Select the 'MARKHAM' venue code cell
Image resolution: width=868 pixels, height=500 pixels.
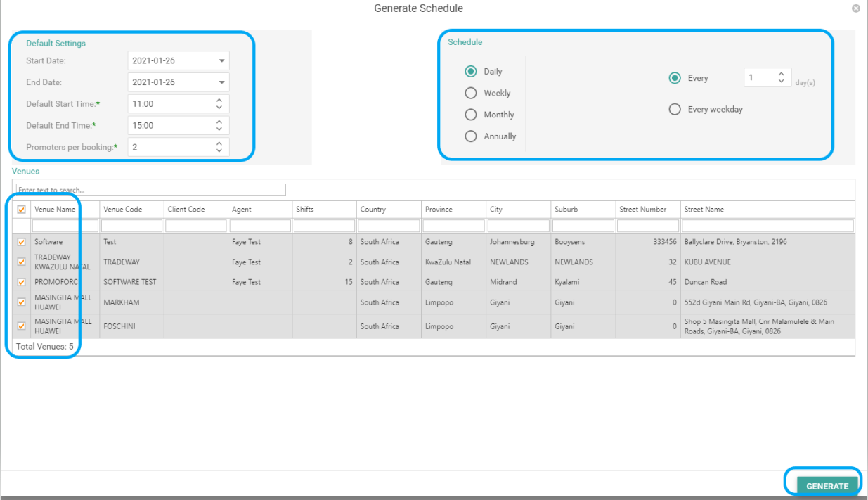[131, 302]
